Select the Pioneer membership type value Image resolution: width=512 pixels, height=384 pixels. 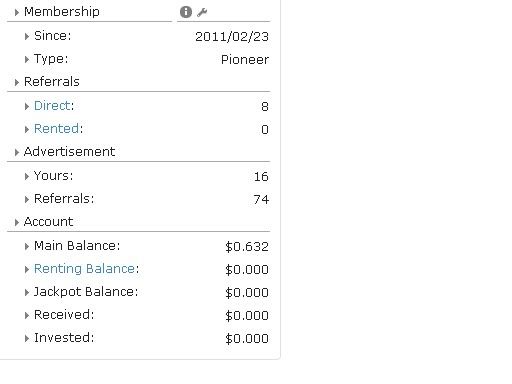pos(245,60)
